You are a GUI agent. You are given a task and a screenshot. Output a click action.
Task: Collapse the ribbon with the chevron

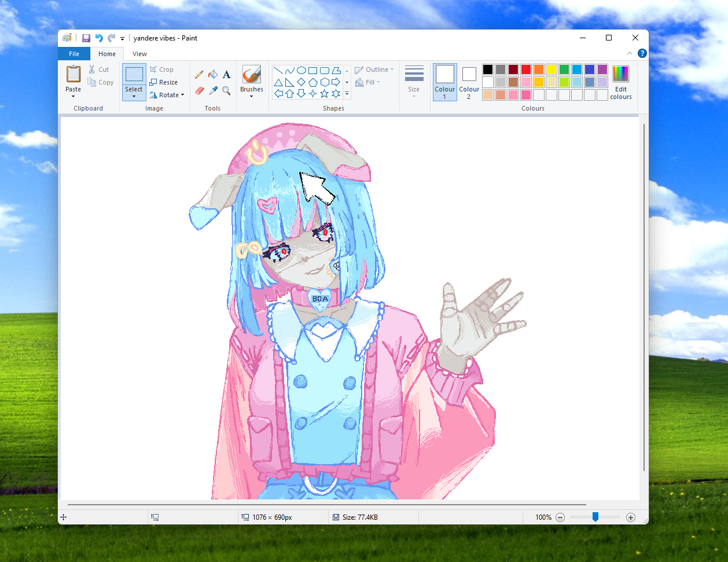click(x=630, y=53)
